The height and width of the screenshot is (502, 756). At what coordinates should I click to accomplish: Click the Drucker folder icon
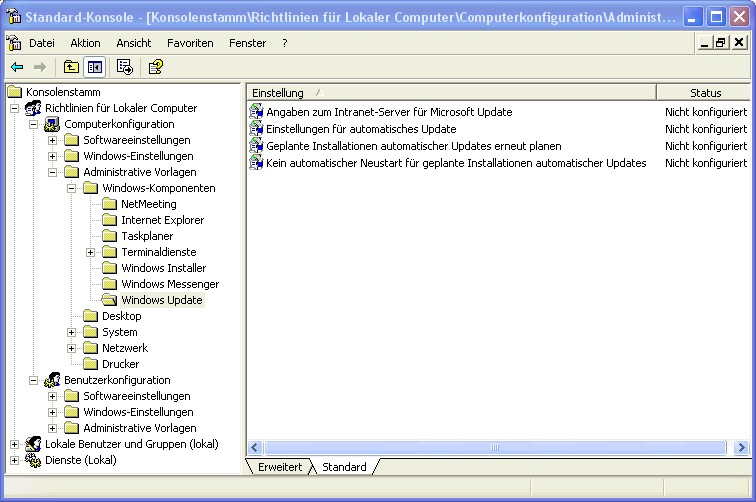(x=91, y=364)
